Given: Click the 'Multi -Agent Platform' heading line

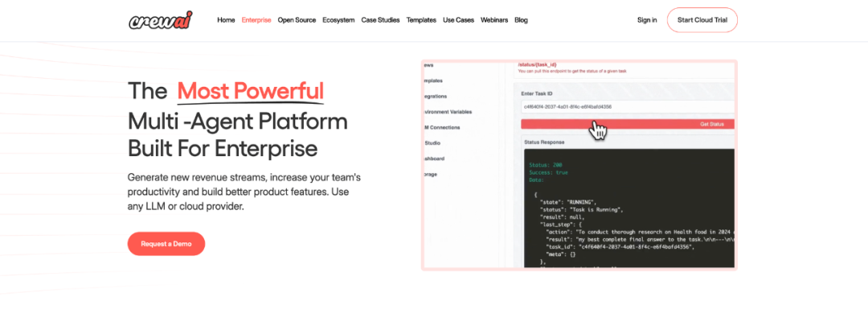Looking at the screenshot, I should tap(237, 121).
